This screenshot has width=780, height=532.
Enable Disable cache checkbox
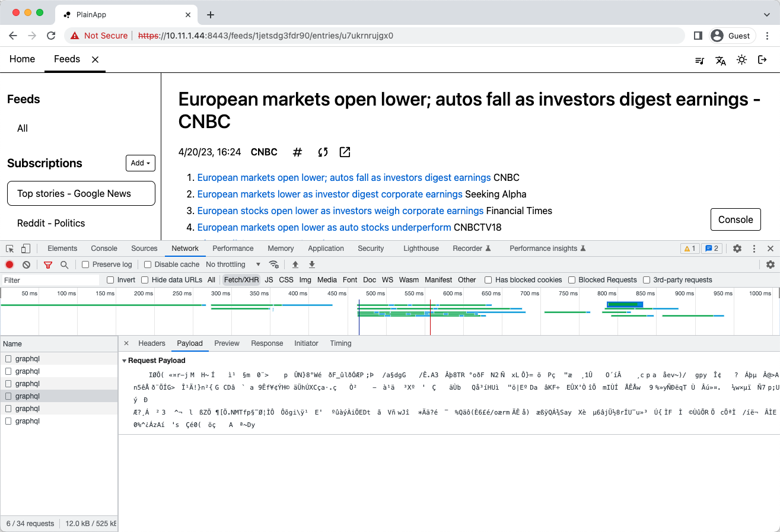pos(148,265)
